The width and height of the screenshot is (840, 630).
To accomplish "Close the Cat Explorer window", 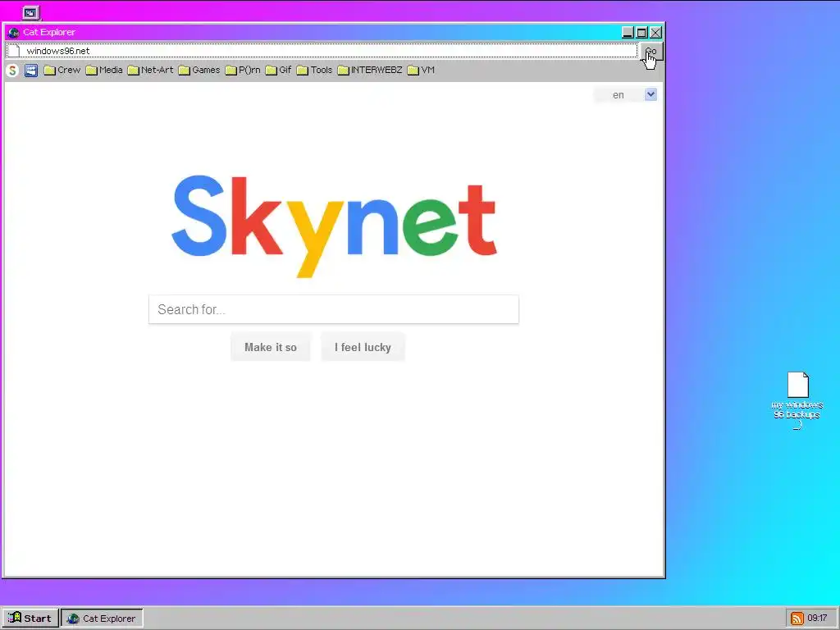I will point(655,32).
